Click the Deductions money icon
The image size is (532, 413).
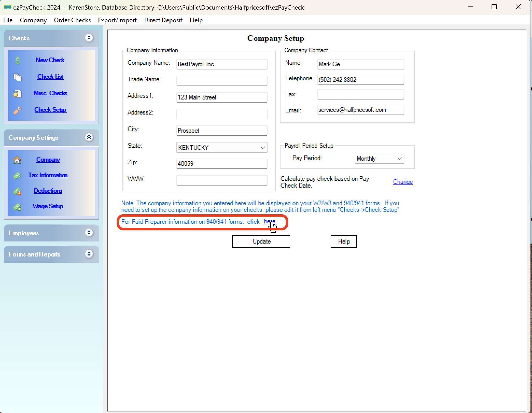tap(17, 191)
